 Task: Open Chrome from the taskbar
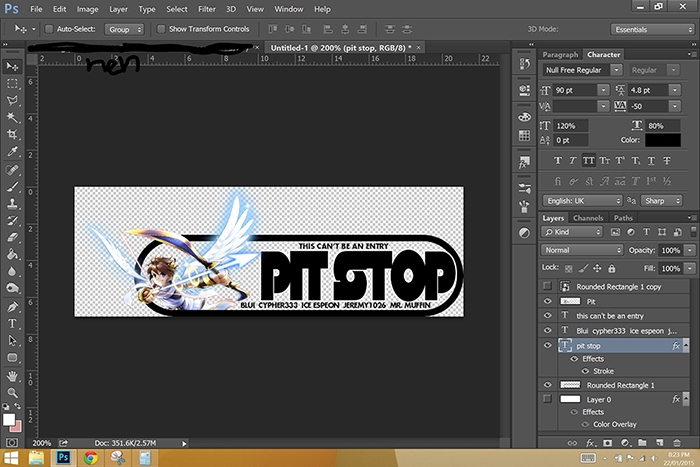pos(91,458)
